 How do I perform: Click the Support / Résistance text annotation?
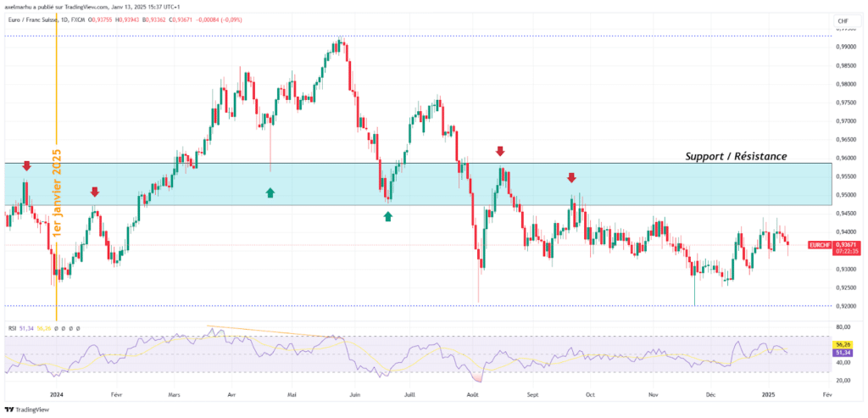736,157
